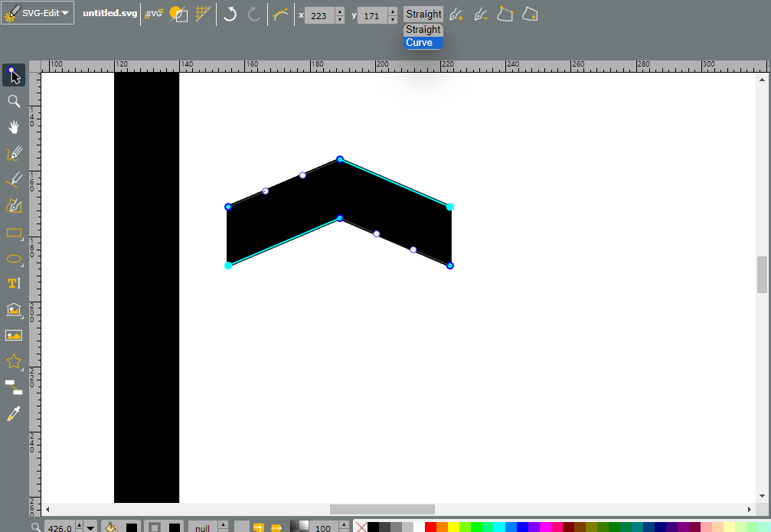This screenshot has width=771, height=532.
Task: Select the Text tool
Action: tap(14, 283)
